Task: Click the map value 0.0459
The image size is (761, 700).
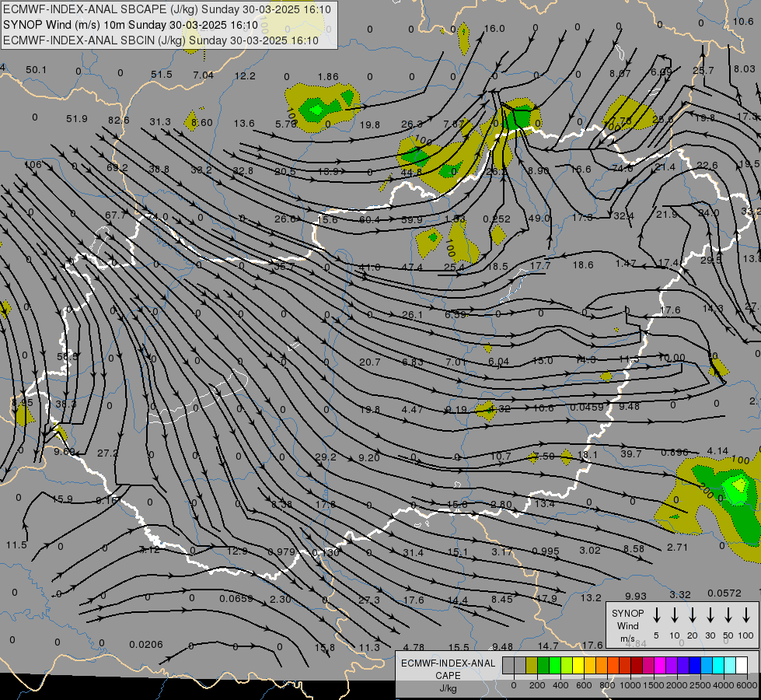Action: point(586,407)
